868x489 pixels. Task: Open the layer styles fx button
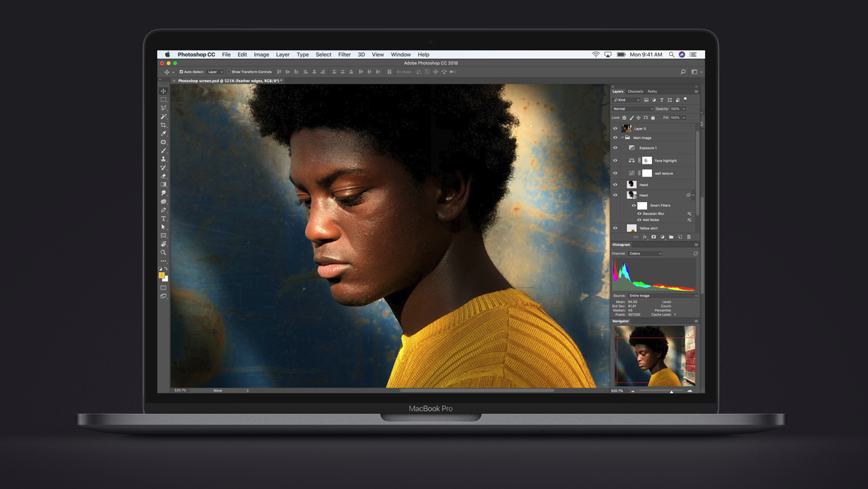[644, 237]
